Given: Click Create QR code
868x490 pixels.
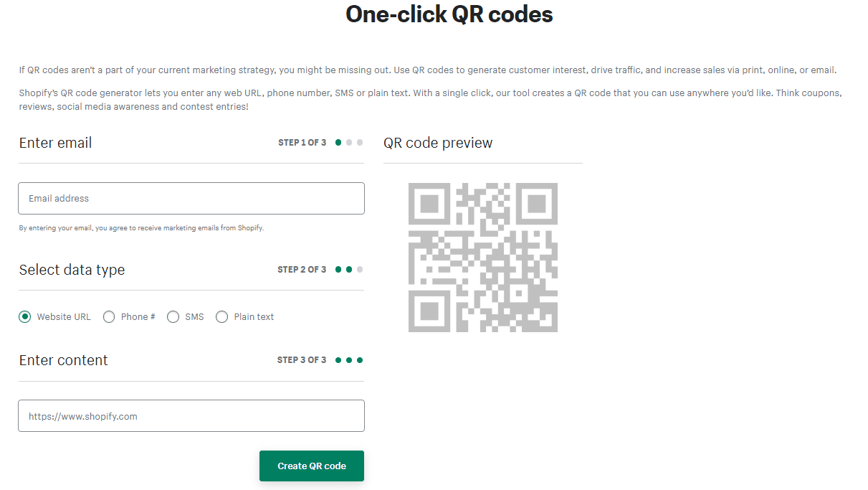Looking at the screenshot, I should 311,466.
